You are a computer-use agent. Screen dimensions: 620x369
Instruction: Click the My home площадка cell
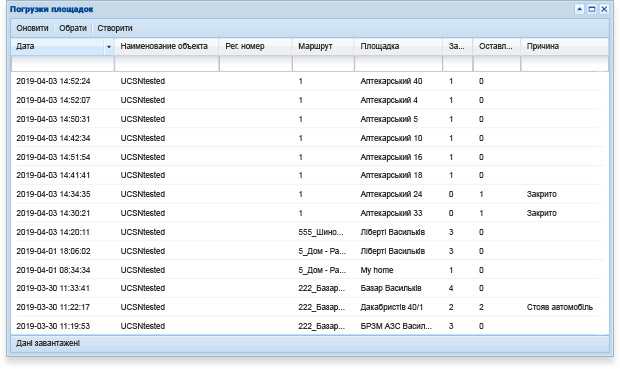[377, 270]
